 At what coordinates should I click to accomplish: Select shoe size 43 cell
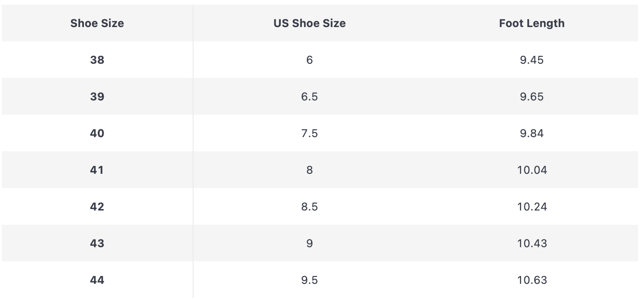[x=97, y=244]
